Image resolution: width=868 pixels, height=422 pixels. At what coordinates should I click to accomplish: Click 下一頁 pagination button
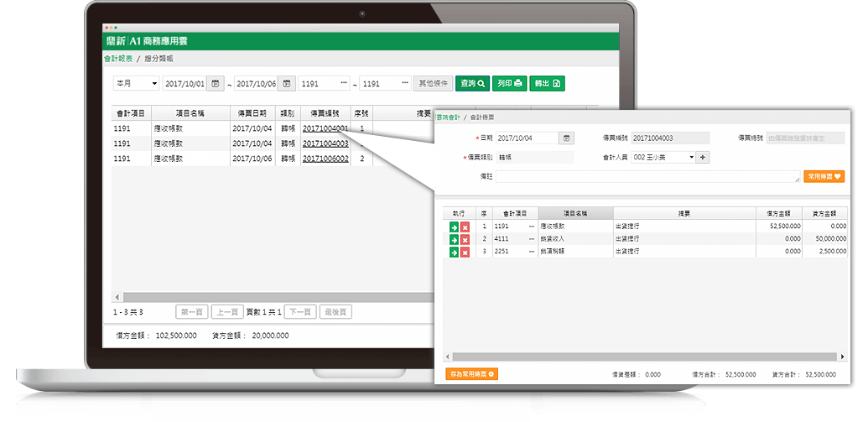300,312
